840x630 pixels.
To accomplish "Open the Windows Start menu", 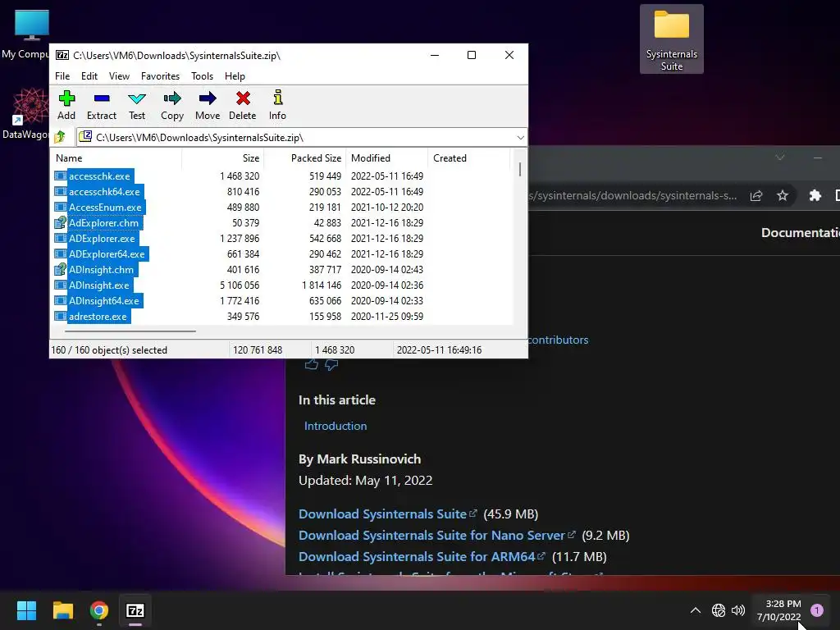I will [26, 610].
